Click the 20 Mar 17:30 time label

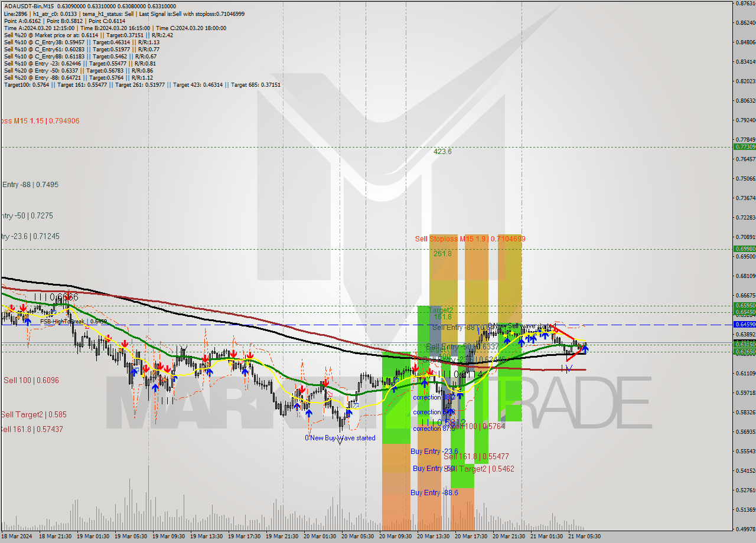point(471,537)
